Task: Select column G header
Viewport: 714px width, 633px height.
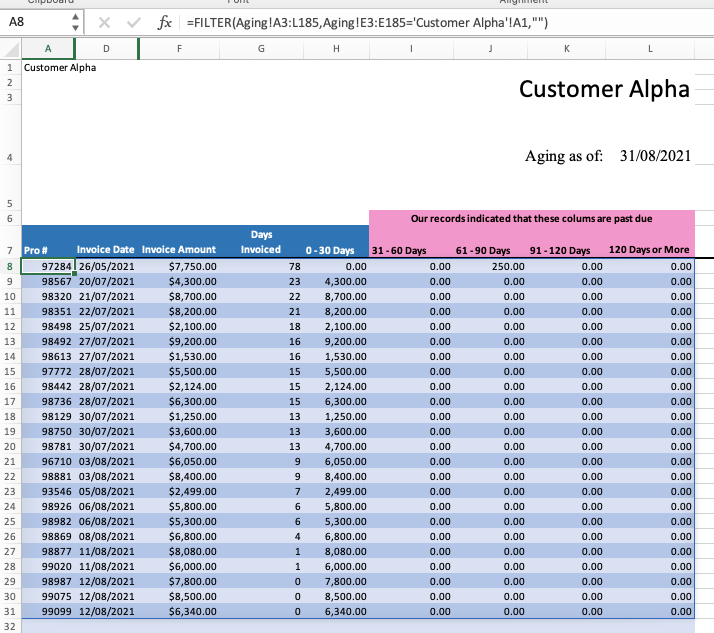Action: pos(261,49)
